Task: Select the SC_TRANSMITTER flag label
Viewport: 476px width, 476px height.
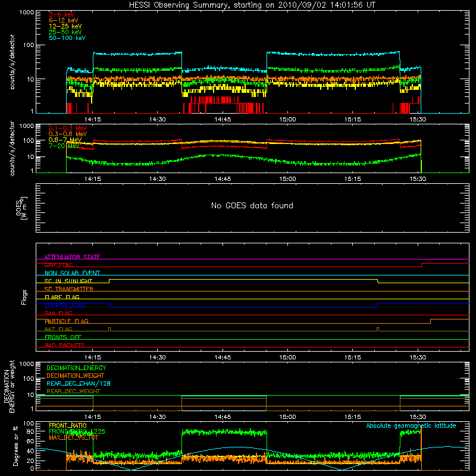Action: [x=69, y=289]
